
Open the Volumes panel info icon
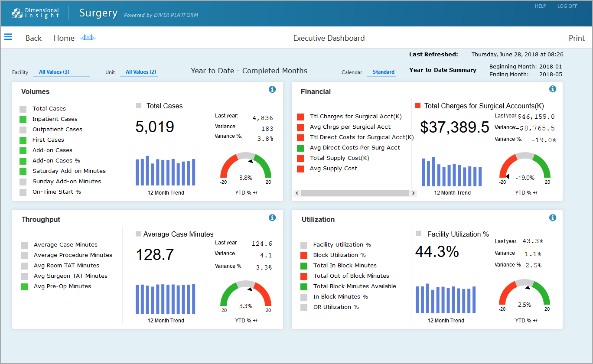tap(272, 89)
